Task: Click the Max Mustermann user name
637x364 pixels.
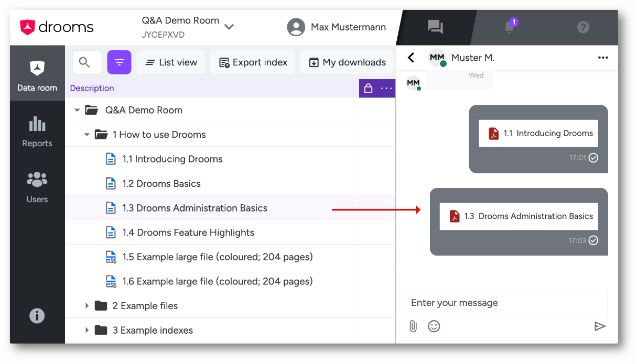Action: 348,27
